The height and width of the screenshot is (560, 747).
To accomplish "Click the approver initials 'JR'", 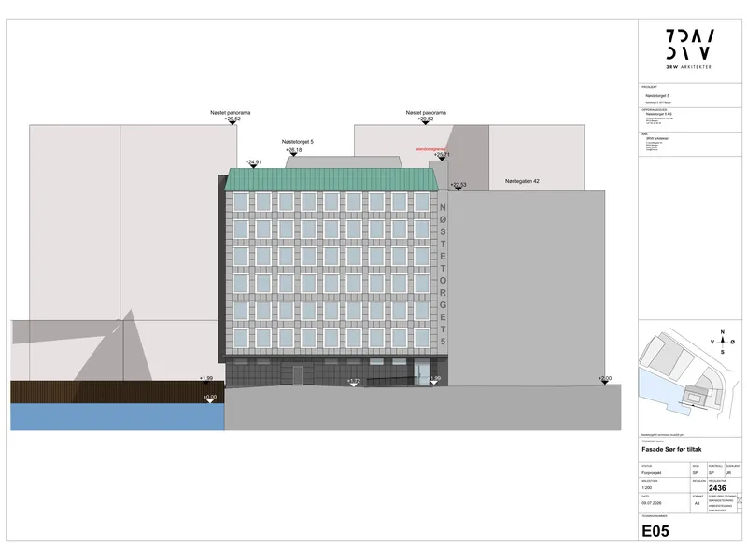I will click(728, 473).
